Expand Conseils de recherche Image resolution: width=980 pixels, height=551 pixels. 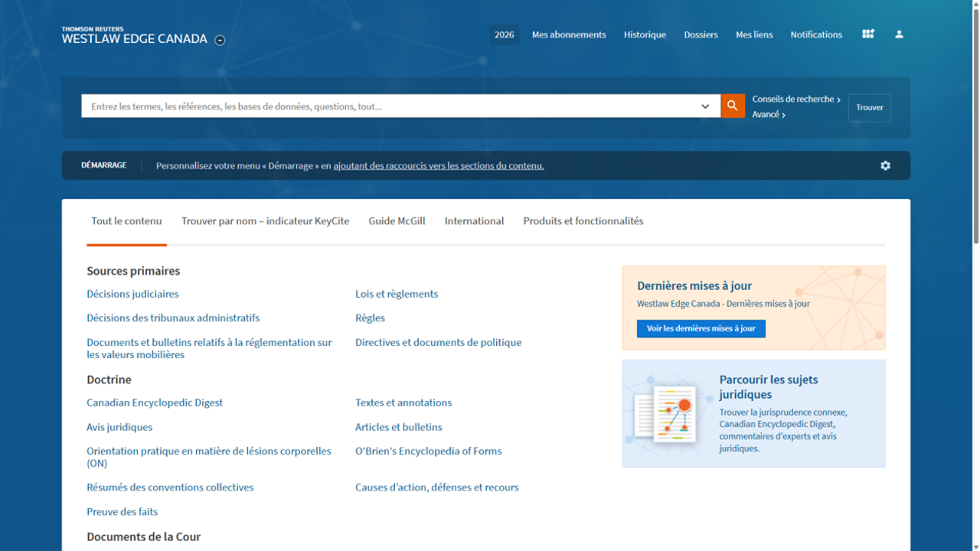pyautogui.click(x=796, y=99)
